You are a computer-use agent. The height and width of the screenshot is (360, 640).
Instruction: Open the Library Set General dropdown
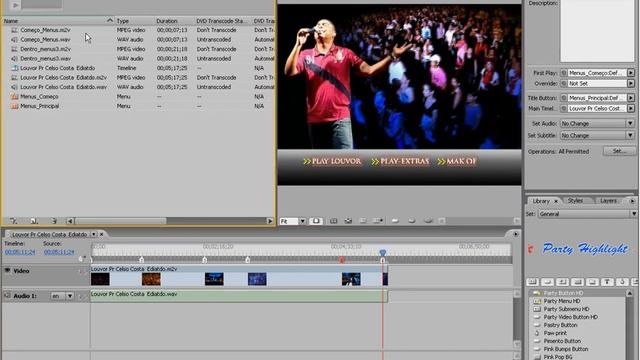[587, 213]
